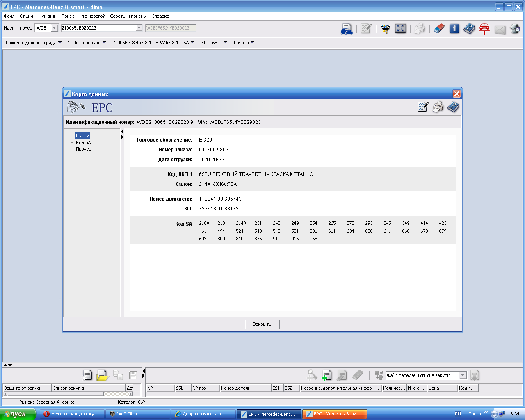Click the eraser clear icon
This screenshot has width=525, height=420.
[x=439, y=28]
